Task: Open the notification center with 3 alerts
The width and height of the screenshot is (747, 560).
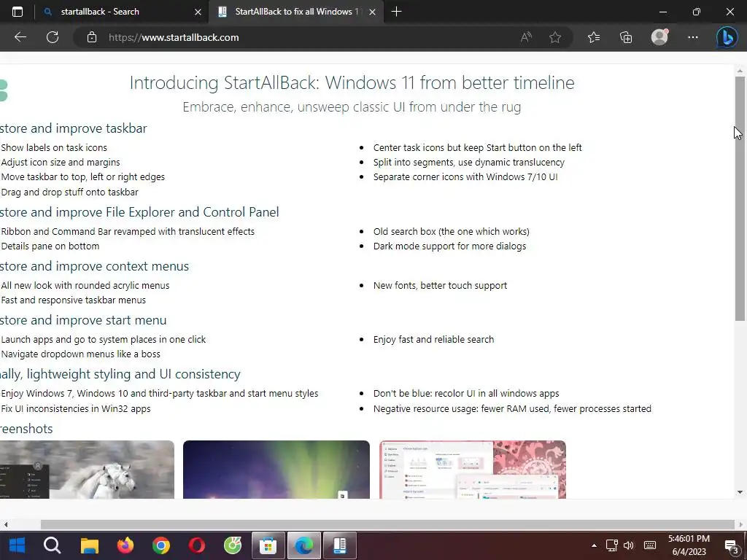Action: coord(732,546)
